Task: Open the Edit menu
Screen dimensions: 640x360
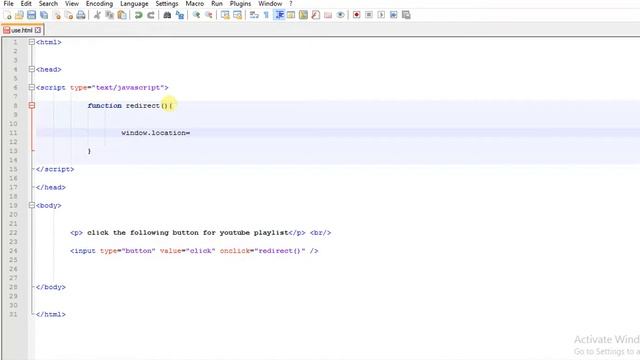Action: [26, 4]
